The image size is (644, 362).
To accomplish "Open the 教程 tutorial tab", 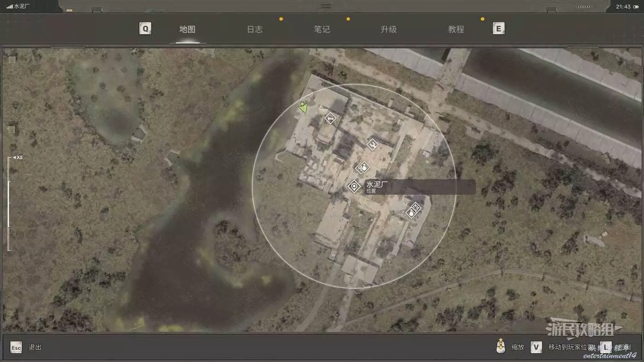I will tap(456, 29).
